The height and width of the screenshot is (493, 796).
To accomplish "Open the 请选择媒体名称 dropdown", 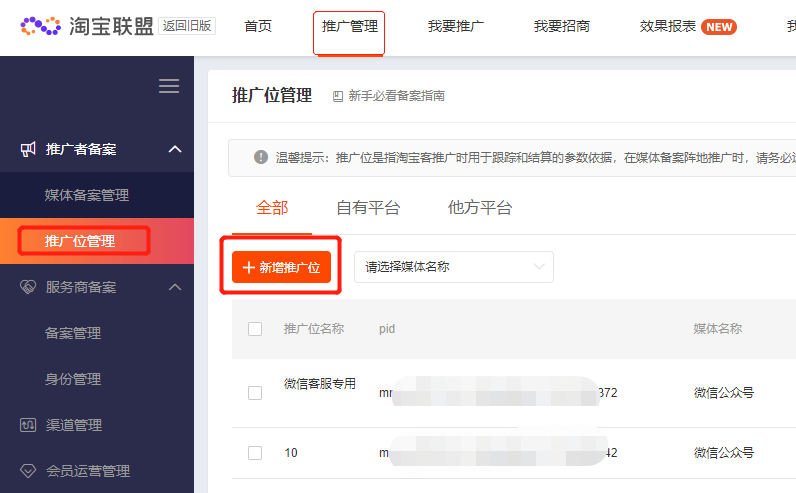I will coord(454,267).
